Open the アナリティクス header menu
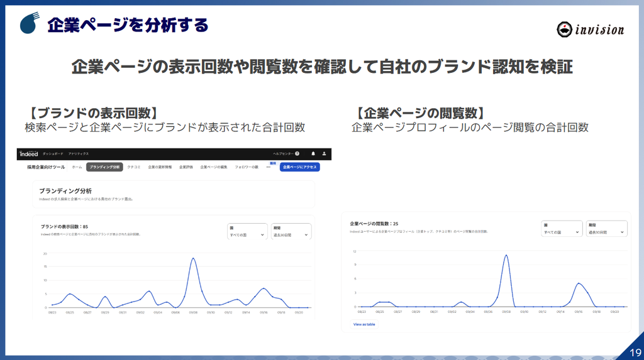The image size is (644, 360). point(79,154)
